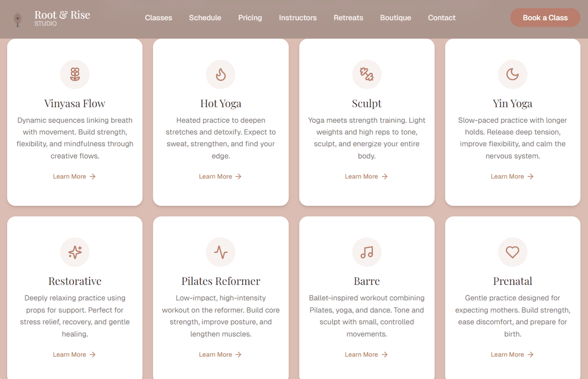Viewport: 588px width, 379px height.
Task: Click the Barre music note icon
Action: [x=367, y=252]
